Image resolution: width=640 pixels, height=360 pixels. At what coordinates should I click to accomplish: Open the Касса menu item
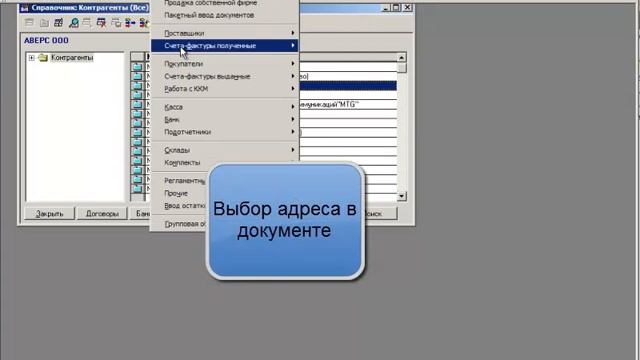point(224,107)
